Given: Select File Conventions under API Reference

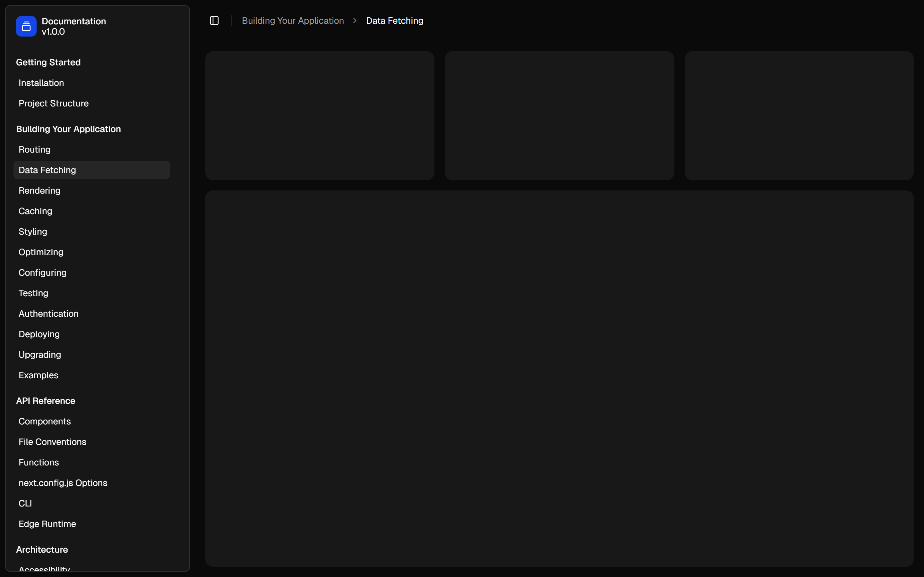Looking at the screenshot, I should (x=52, y=442).
